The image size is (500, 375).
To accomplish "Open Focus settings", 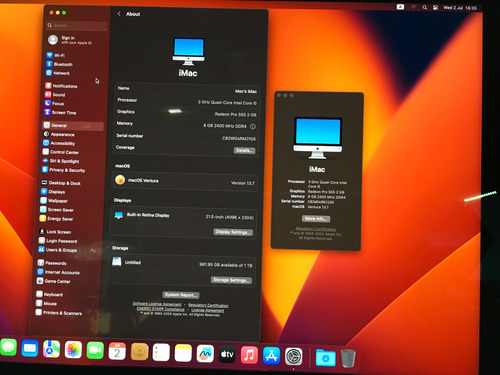I will click(x=54, y=103).
